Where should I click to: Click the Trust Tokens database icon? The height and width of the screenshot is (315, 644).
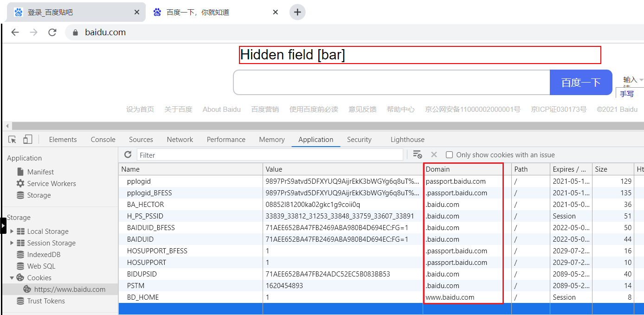click(x=20, y=301)
